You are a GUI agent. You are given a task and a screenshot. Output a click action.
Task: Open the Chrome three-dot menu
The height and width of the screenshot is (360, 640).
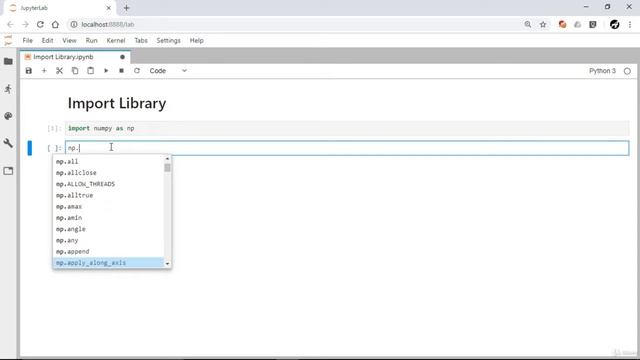pyautogui.click(x=630, y=24)
